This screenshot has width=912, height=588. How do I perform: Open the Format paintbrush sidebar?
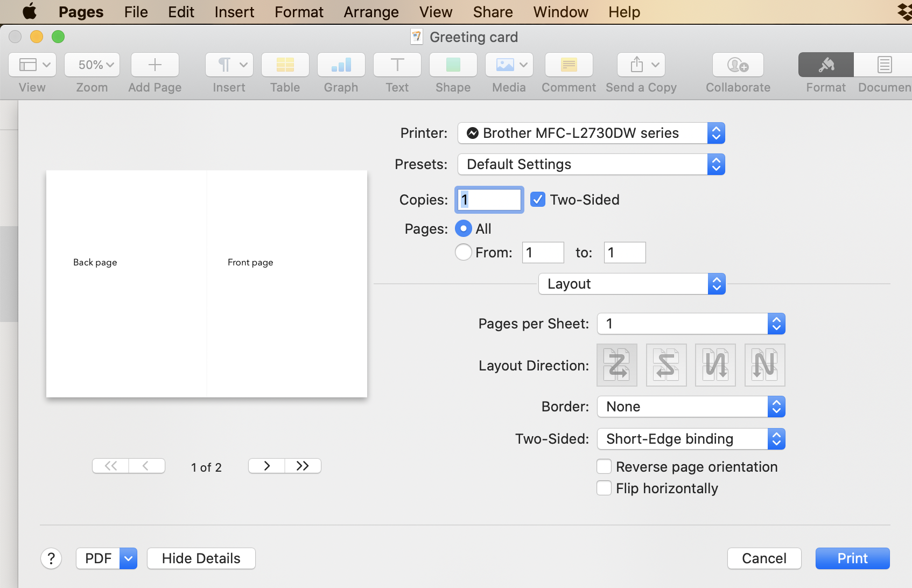(826, 65)
